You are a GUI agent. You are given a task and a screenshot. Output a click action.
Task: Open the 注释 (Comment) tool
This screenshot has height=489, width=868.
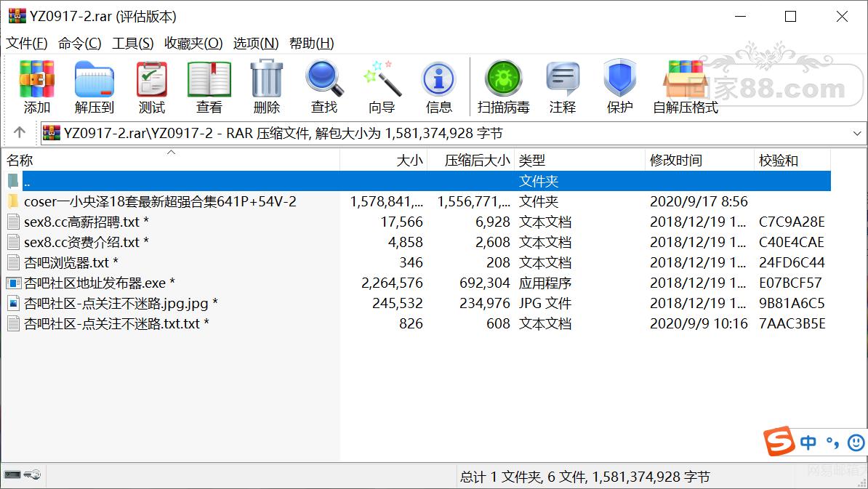563,87
